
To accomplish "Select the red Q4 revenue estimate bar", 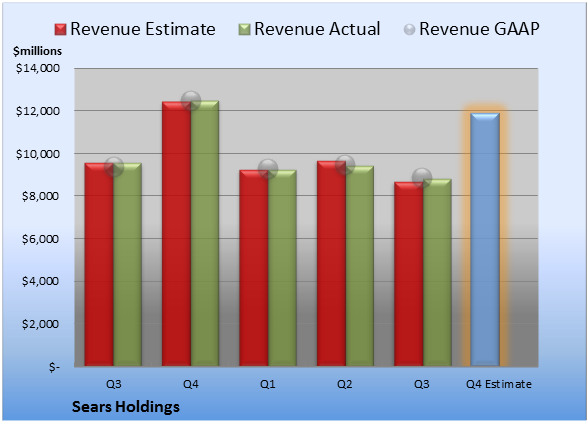I will coord(176,234).
